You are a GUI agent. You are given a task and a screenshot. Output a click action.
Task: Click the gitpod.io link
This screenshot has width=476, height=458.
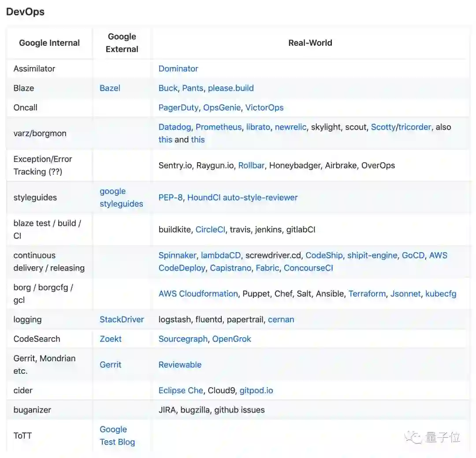[256, 390]
